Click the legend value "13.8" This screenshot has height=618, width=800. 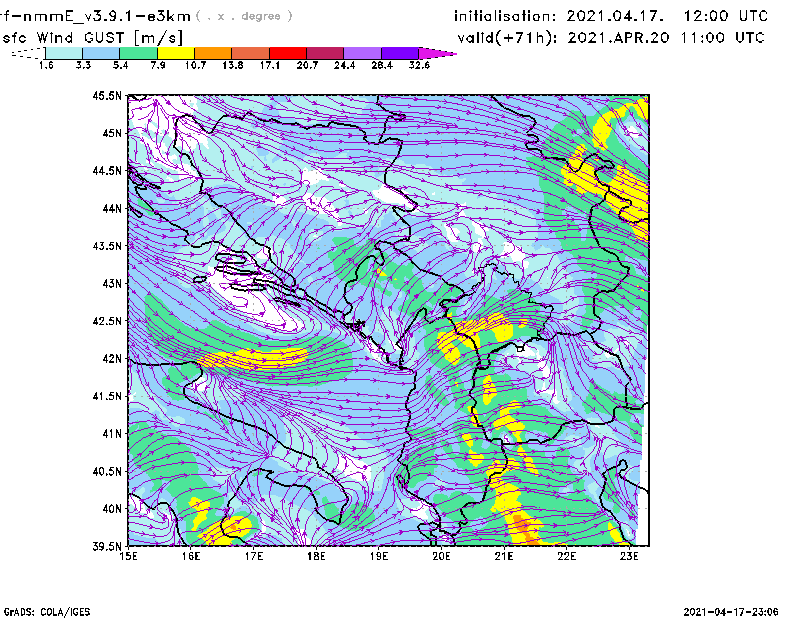coord(233,65)
